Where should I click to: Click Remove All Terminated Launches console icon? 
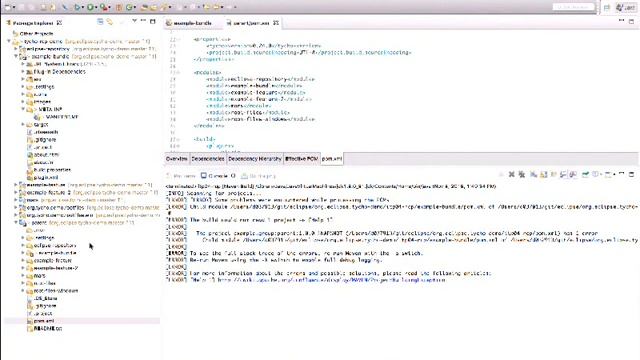click(x=522, y=174)
